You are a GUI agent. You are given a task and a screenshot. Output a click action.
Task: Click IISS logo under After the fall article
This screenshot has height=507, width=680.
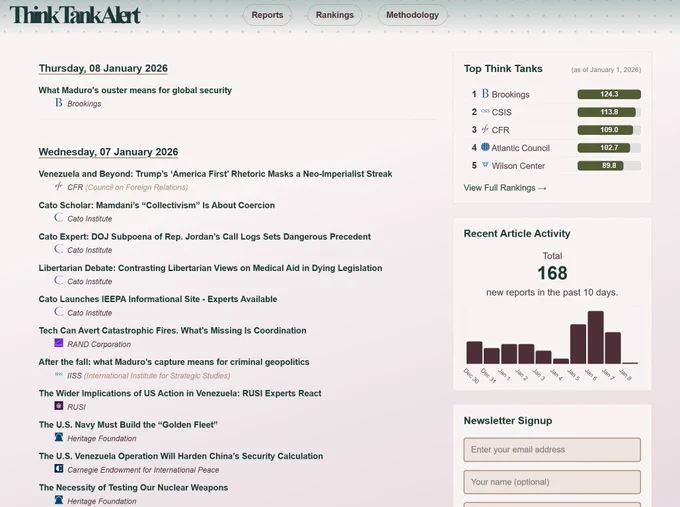[59, 374]
